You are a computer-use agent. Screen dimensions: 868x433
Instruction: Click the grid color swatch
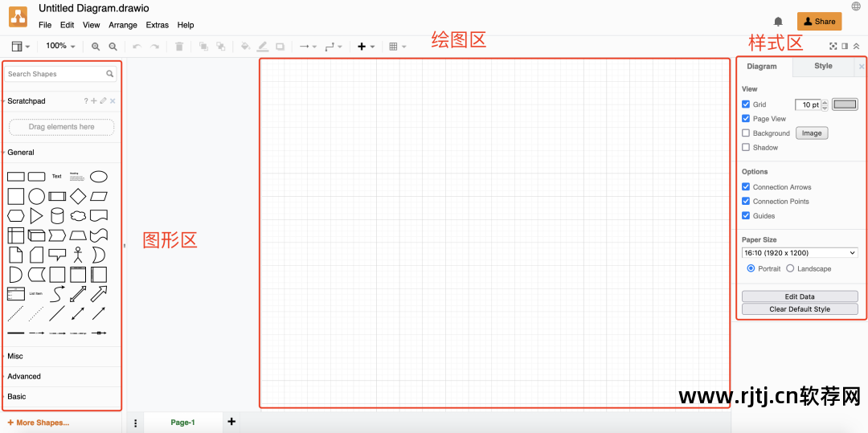(x=845, y=104)
